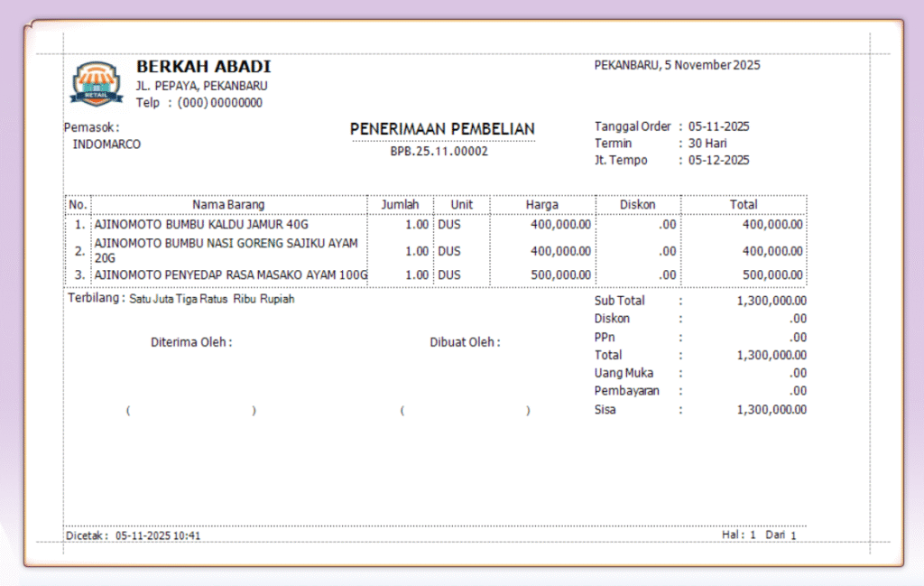Select the Sub Total amount 1,300,000.00
The image size is (924, 586).
(771, 300)
